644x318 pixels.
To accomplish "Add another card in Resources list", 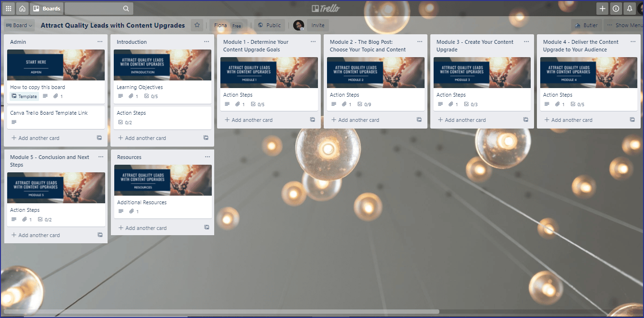I will [x=143, y=228].
